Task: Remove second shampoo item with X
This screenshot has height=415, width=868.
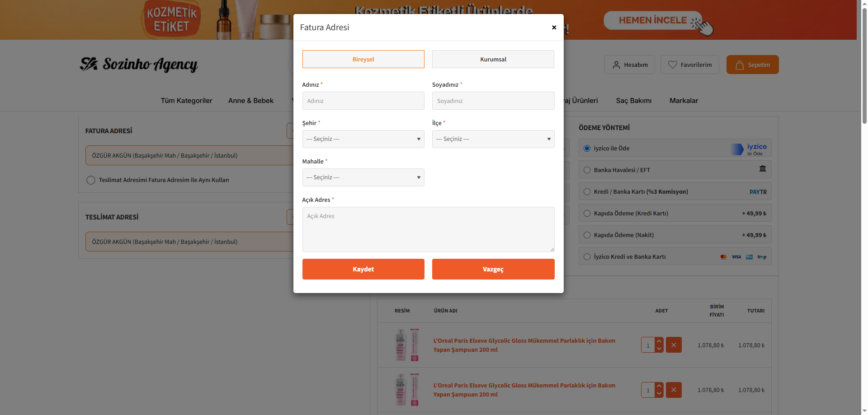Action: coord(674,390)
